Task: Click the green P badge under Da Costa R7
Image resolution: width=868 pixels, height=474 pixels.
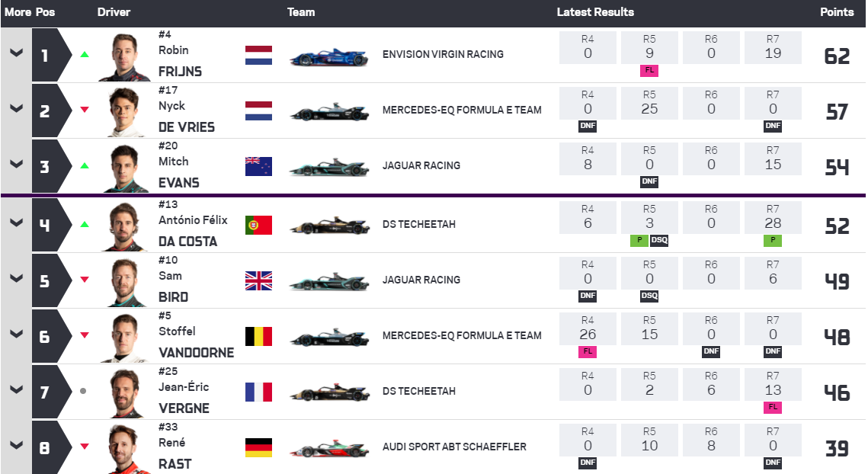Action: click(x=773, y=240)
